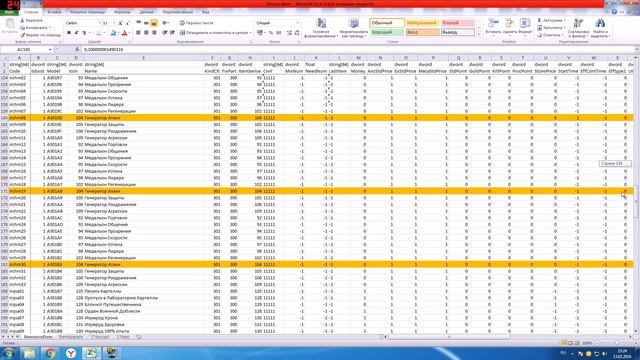Image resolution: width=640 pixels, height=360 pixels.
Task: Click the Name Box showing AC145
Action: click(24, 49)
